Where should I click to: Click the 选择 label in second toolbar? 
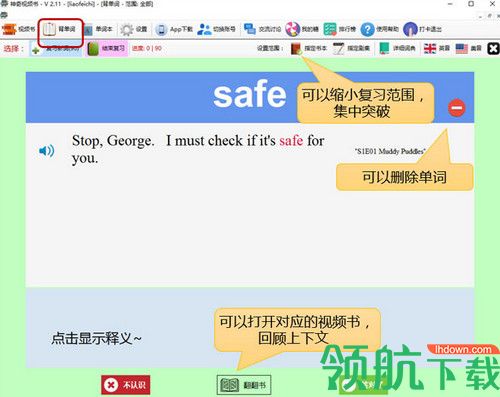click(x=13, y=49)
